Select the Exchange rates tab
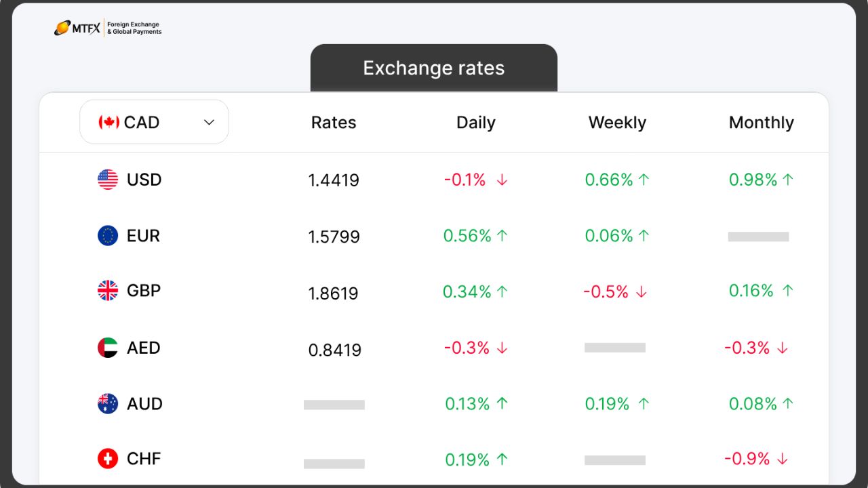868x488 pixels. 433,68
